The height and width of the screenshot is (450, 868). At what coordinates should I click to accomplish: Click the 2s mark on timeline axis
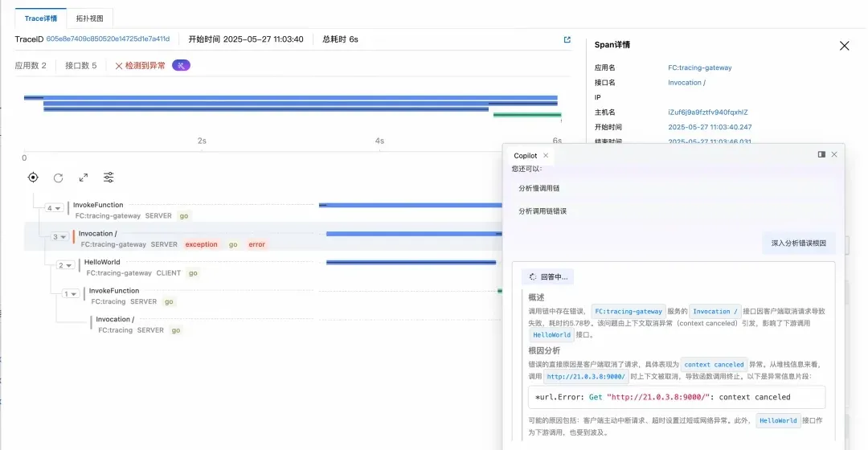tap(202, 141)
